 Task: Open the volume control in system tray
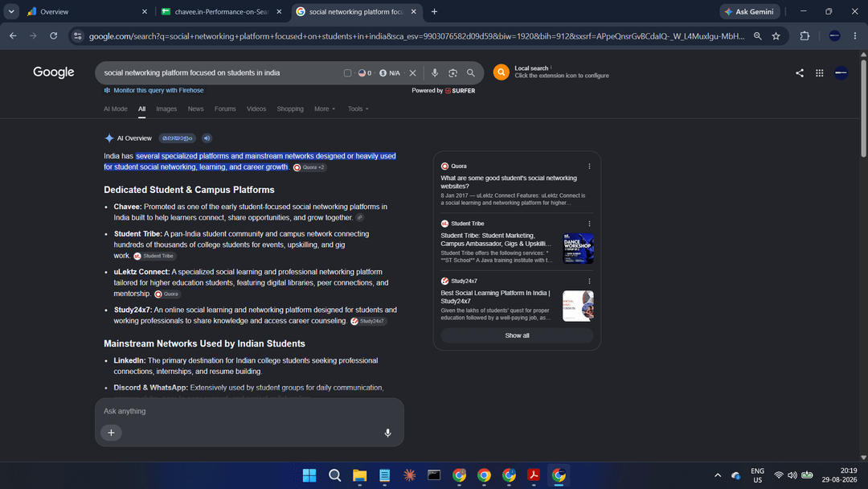(x=792, y=475)
